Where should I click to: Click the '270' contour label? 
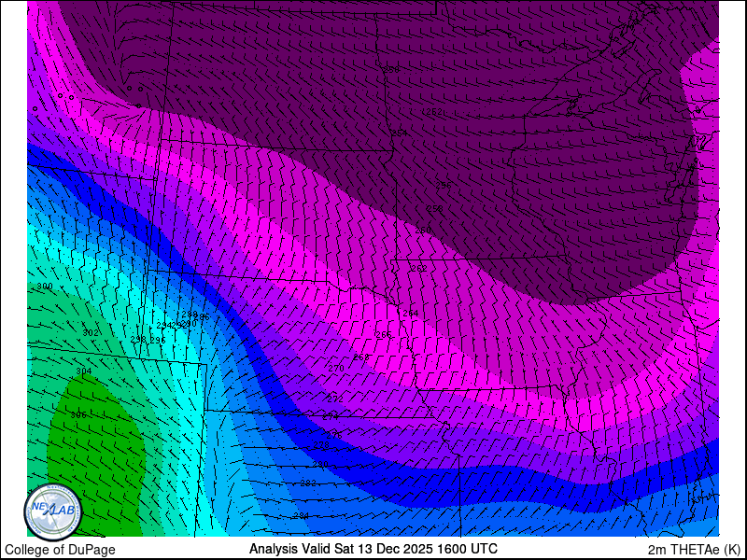(336, 368)
